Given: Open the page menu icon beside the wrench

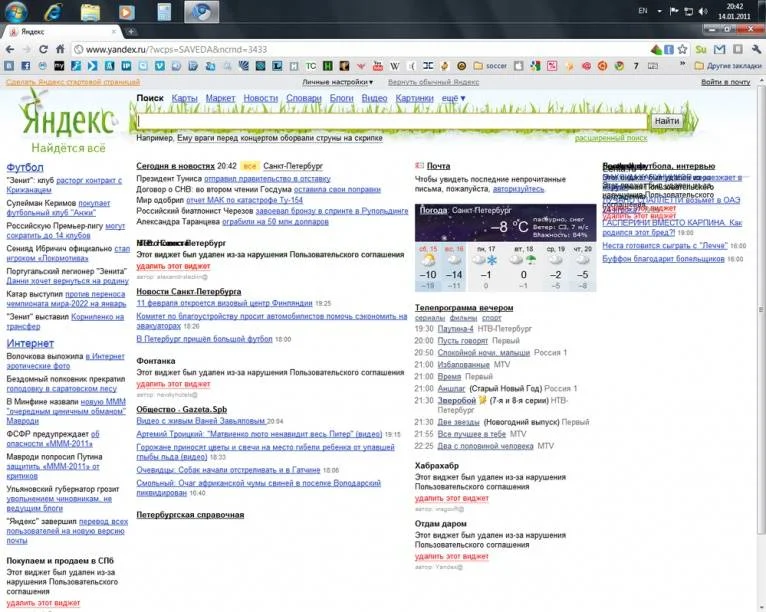Looking at the screenshot, I should pos(738,49).
